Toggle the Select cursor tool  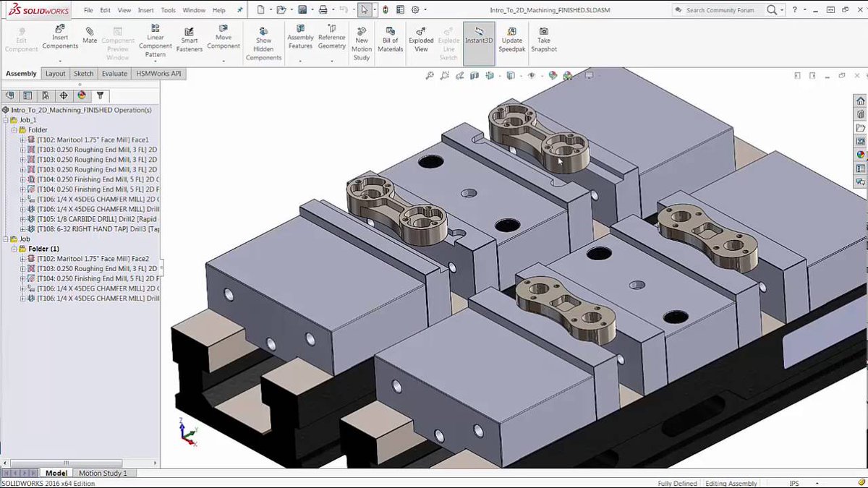click(x=365, y=10)
